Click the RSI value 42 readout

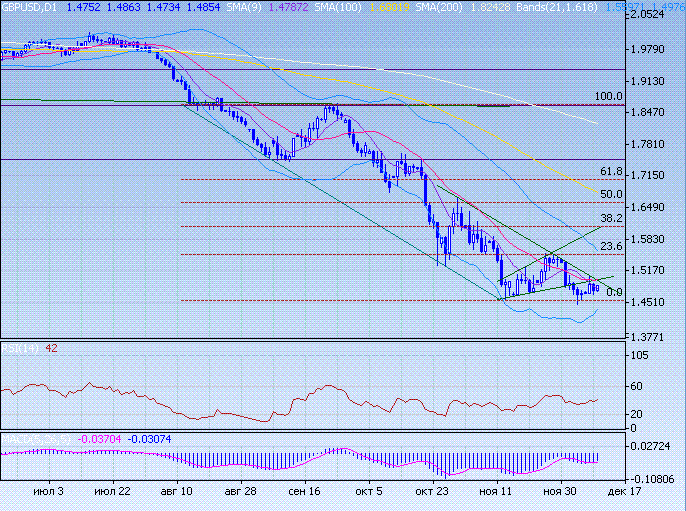[x=52, y=349]
